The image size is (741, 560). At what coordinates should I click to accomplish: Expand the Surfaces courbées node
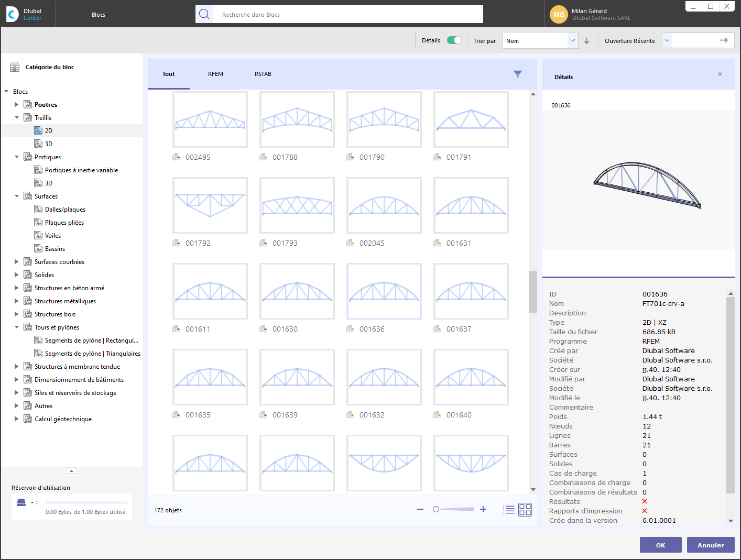pos(16,262)
